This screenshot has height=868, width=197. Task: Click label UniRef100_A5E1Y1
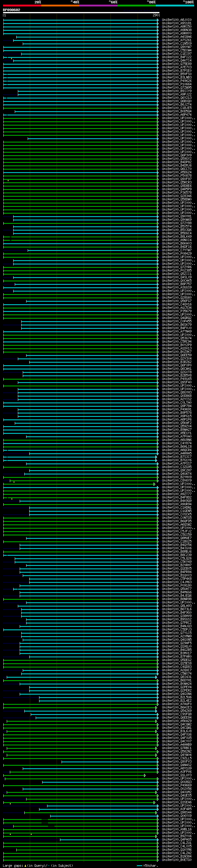177,433
